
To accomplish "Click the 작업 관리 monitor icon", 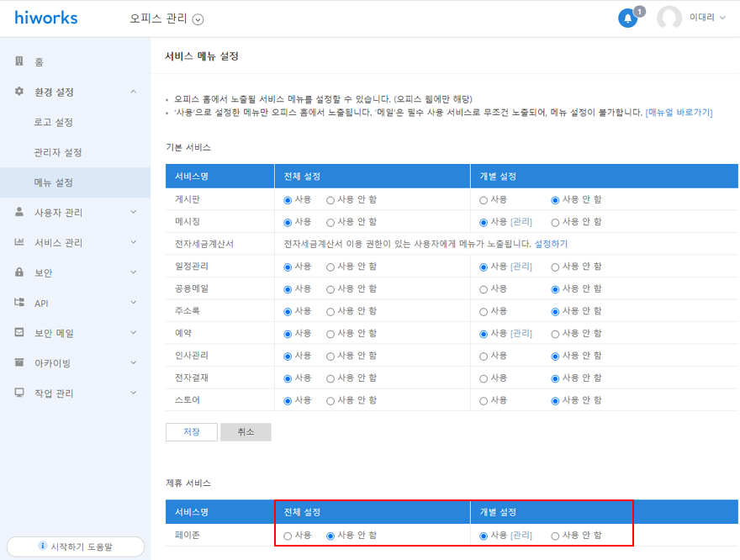I will click(x=19, y=393).
